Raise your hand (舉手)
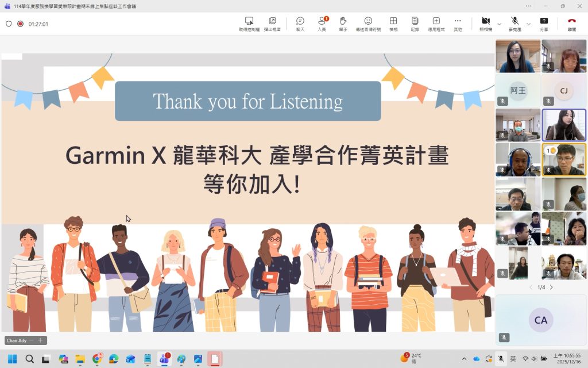 343,24
